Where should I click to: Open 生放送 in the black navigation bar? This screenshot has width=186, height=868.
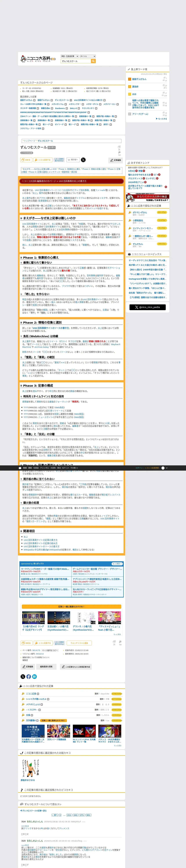coord(36,468)
